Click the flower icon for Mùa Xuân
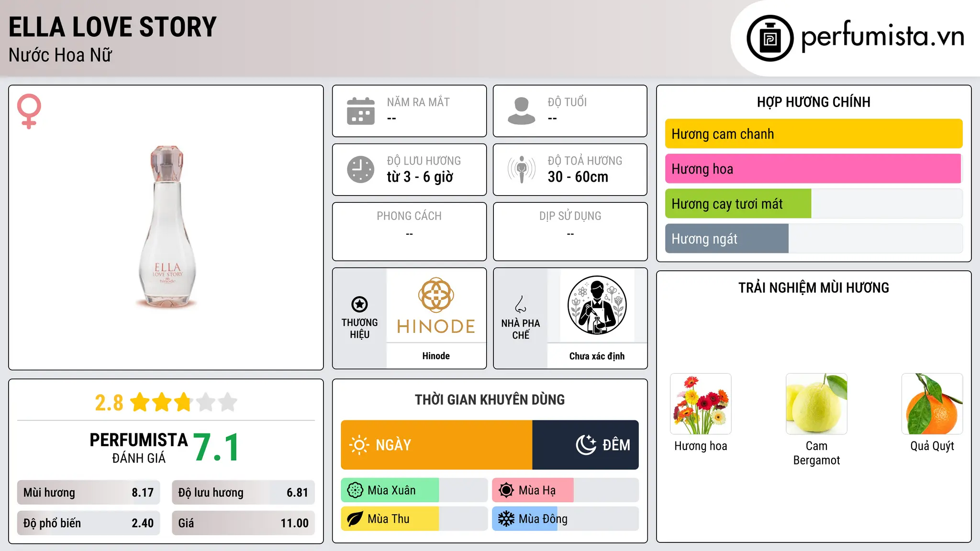Viewport: 980px width, 551px height. point(355,490)
